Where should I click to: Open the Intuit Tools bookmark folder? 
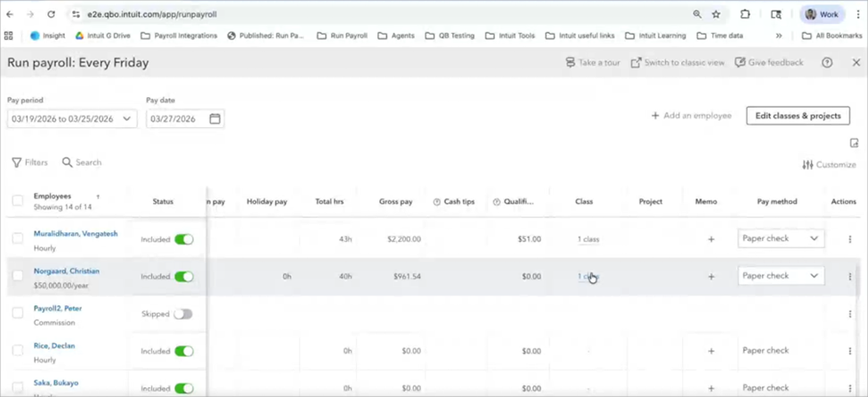509,36
